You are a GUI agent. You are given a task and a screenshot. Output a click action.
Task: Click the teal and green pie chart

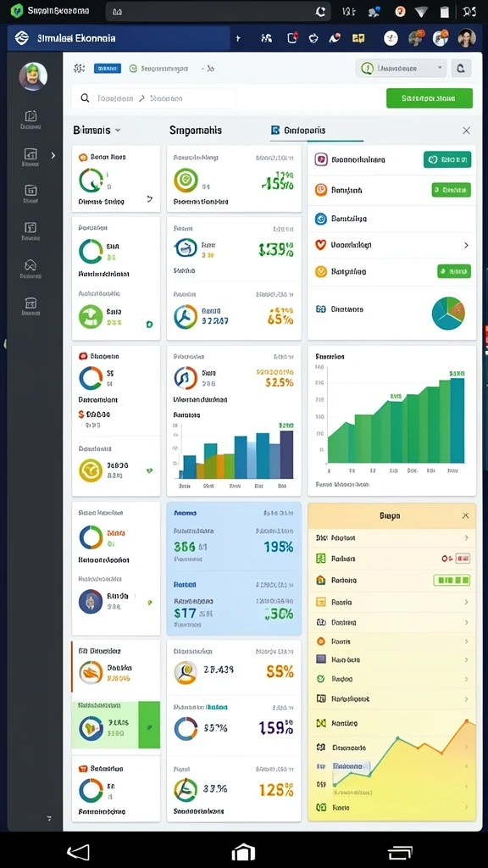(448, 314)
